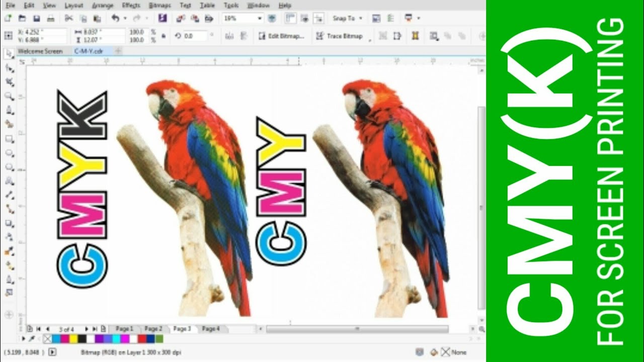644x362 pixels.
Task: Select the Shape tool
Action: [x=9, y=67]
